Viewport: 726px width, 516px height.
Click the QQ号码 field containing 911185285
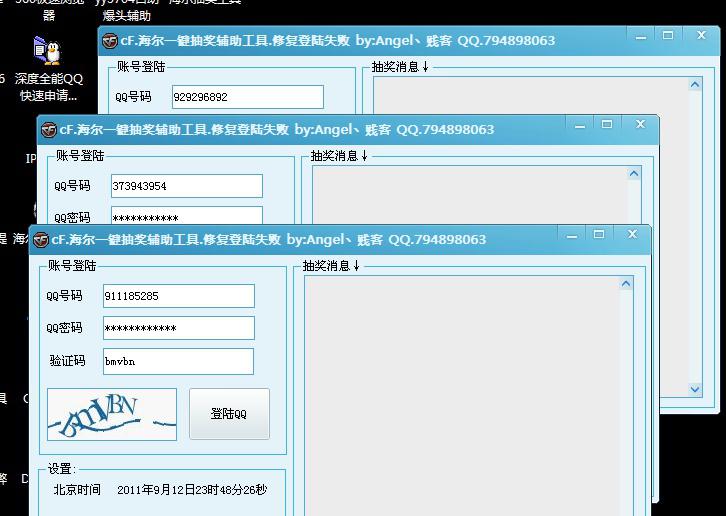pyautogui.click(x=179, y=296)
